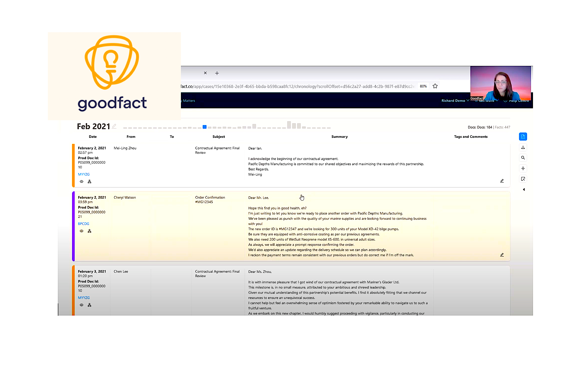Edit the Cheryl Watson entry pencil

[502, 255]
